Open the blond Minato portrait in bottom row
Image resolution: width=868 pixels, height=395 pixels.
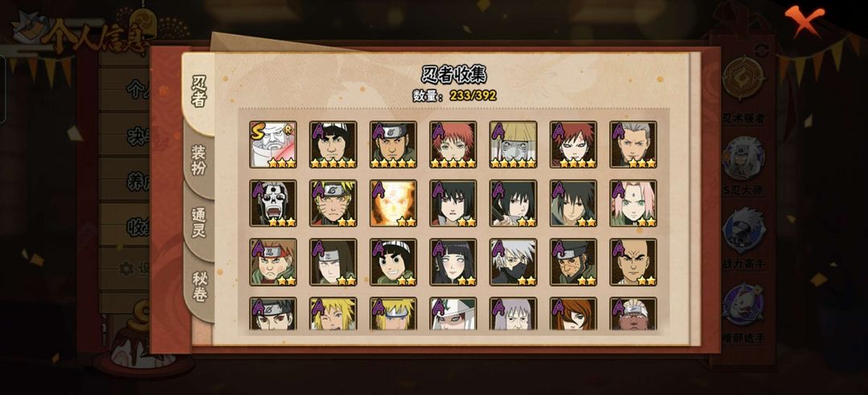click(393, 314)
